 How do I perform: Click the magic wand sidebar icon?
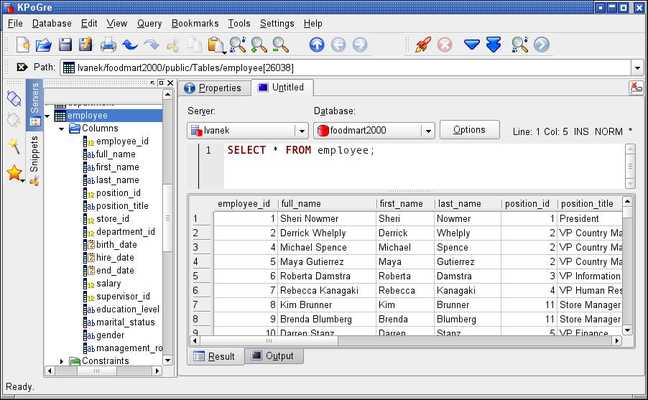(14, 146)
